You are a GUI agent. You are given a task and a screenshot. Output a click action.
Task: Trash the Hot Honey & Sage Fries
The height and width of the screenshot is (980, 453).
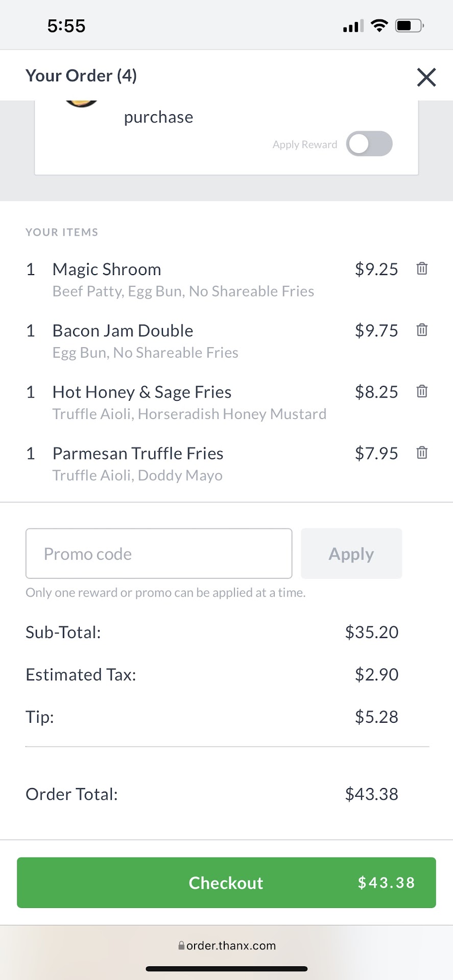422,391
